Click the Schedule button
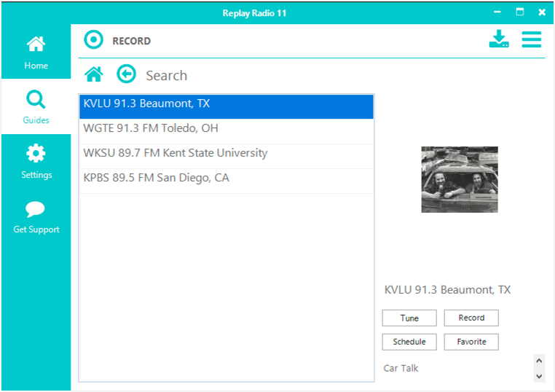The height and width of the screenshot is (392, 555). [x=409, y=342]
